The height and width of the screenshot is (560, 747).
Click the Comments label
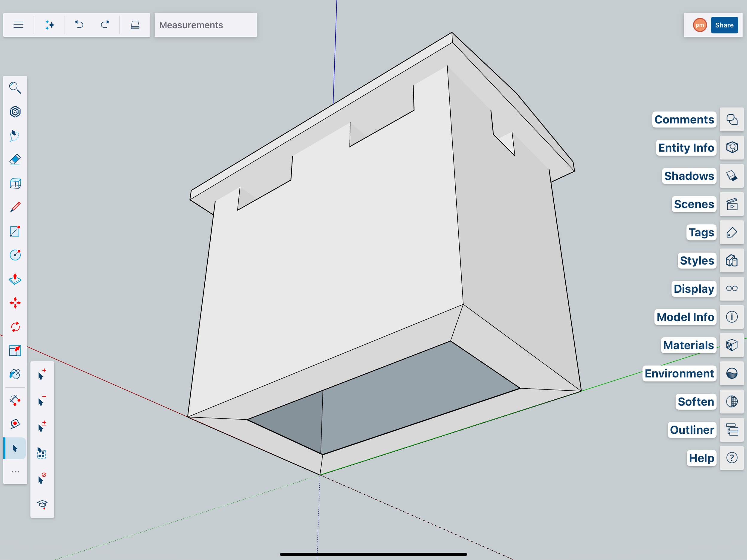(684, 119)
